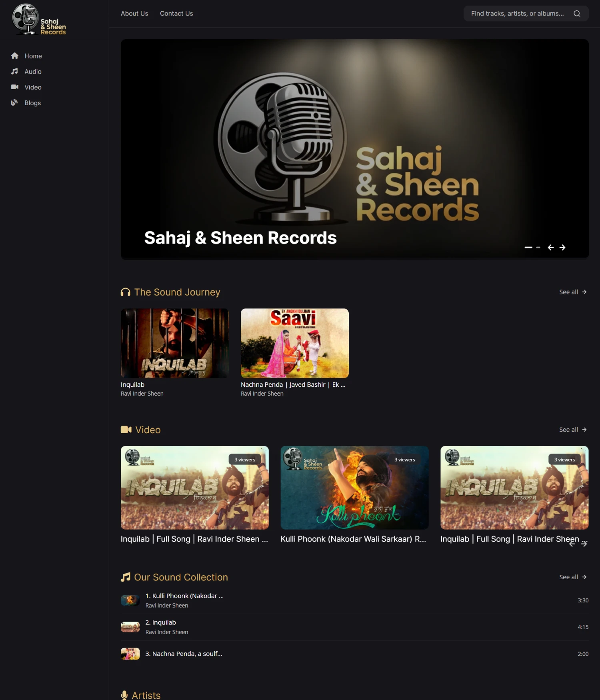
Task: Click the Blogs icon in sidebar
Action: 15,102
